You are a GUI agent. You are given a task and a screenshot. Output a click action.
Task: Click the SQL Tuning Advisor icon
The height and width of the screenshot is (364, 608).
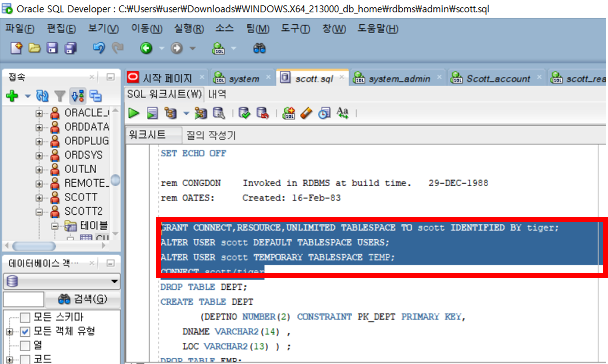click(x=219, y=113)
